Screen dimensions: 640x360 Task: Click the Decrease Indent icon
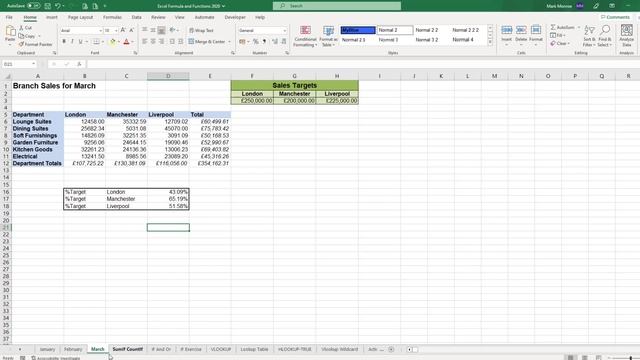172,42
